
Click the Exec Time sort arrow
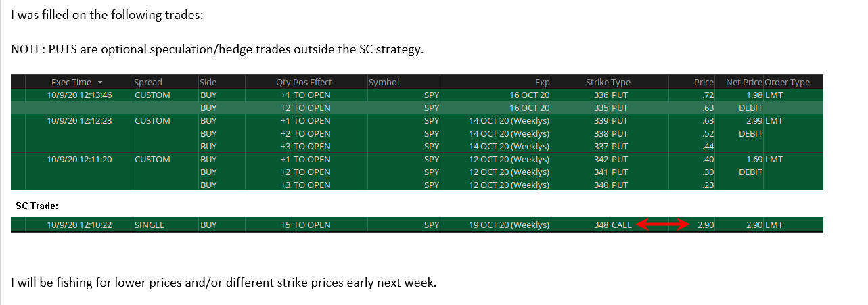[x=101, y=83]
